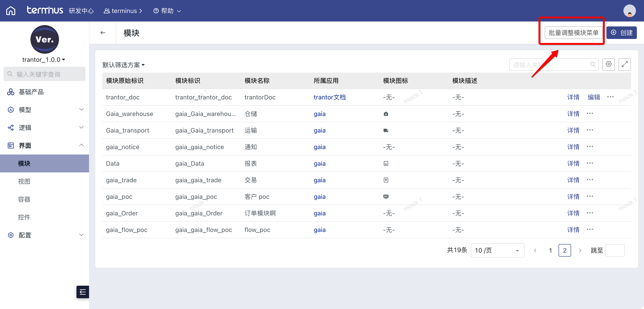Select 模块 in sidebar

44,163
